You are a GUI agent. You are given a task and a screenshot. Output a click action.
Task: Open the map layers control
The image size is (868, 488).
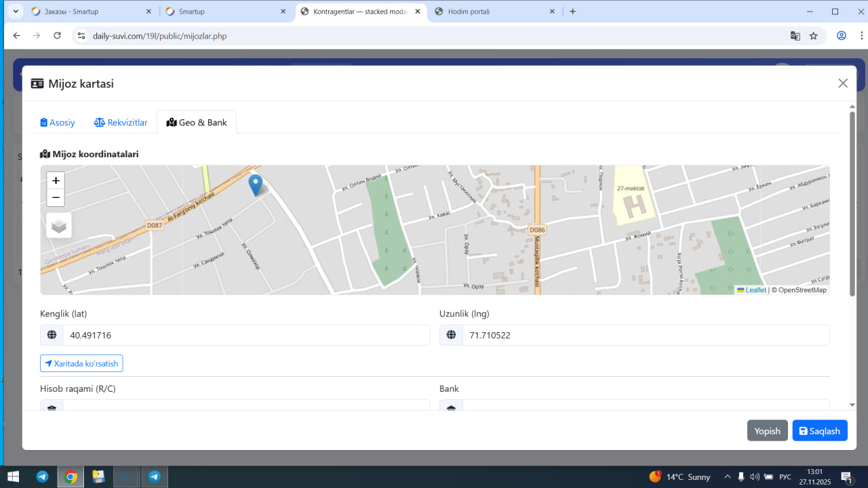(x=59, y=226)
